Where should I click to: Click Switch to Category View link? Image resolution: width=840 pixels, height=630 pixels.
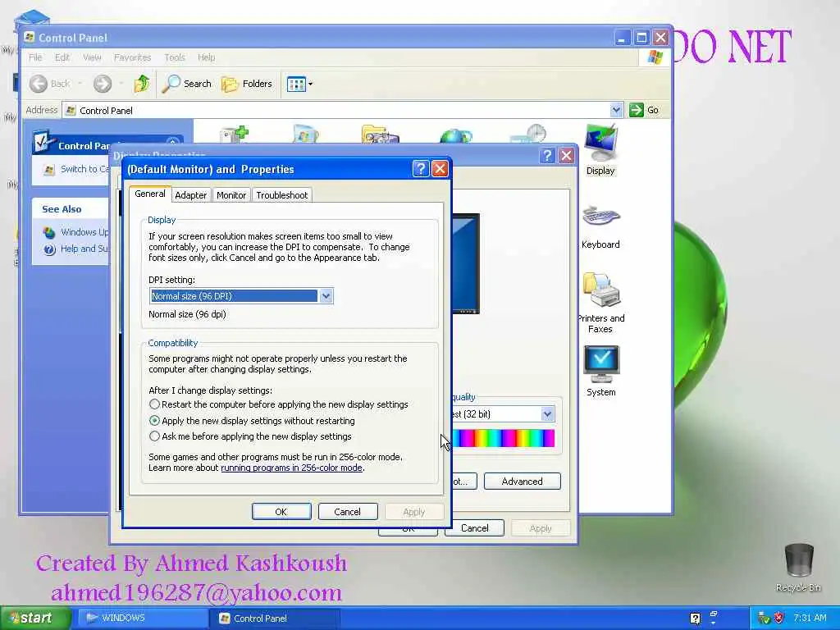78,169
